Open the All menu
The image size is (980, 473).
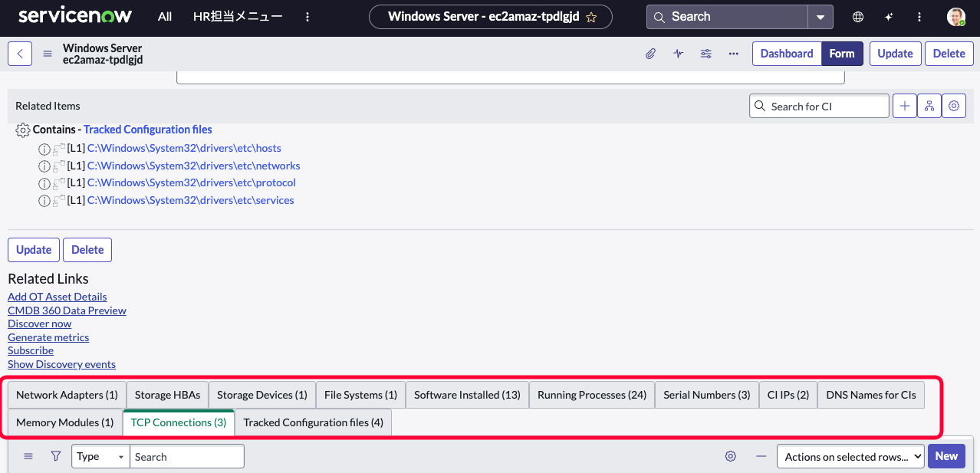pos(165,17)
